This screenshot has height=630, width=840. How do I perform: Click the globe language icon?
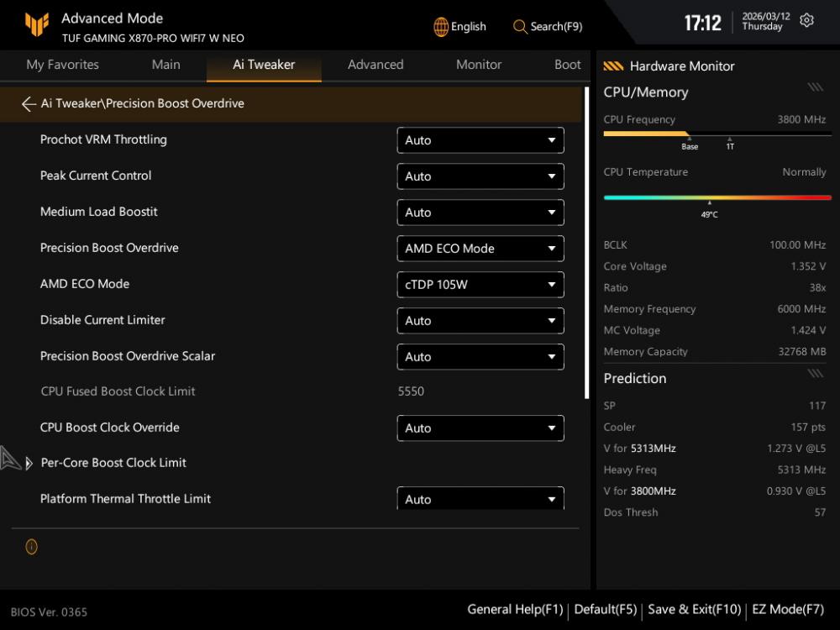[441, 27]
